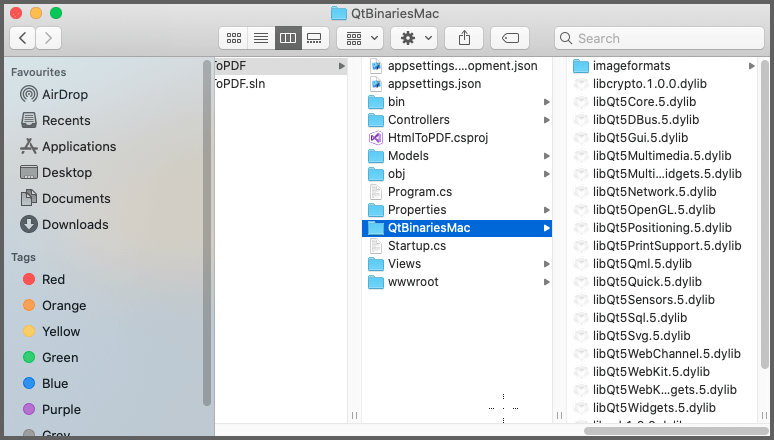Viewport: 774px width, 442px height.
Task: Click the QtBinariesMac title folder icon
Action: 339,13
